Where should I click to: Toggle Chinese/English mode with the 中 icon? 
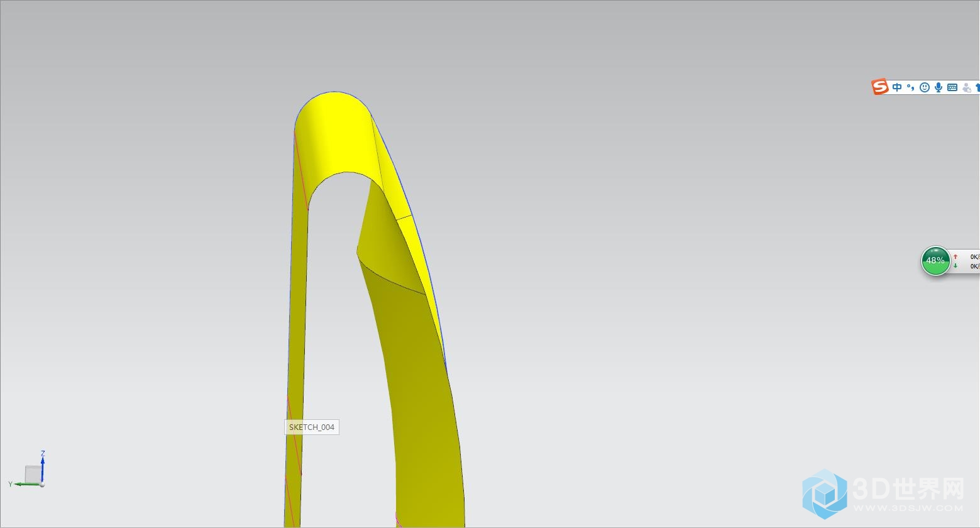[897, 87]
